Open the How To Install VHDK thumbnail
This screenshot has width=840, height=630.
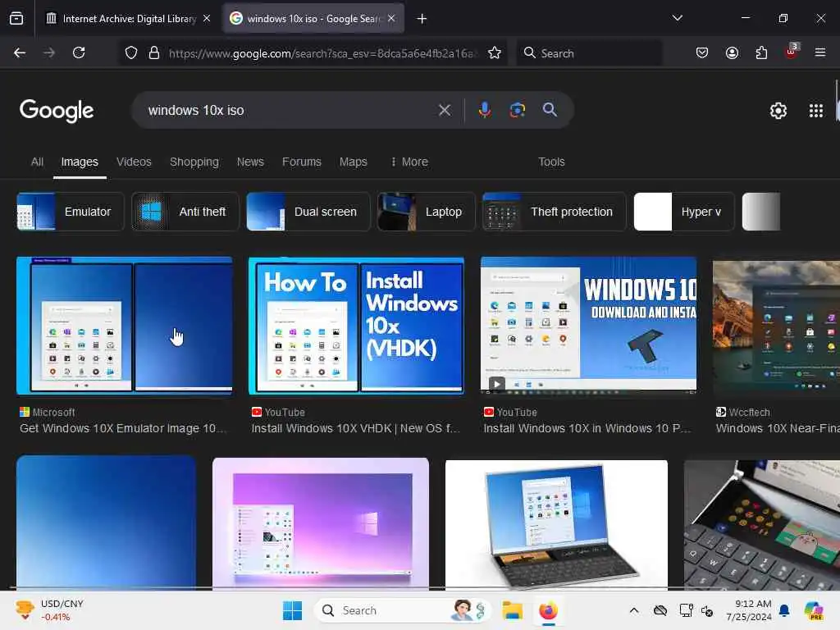pos(356,326)
